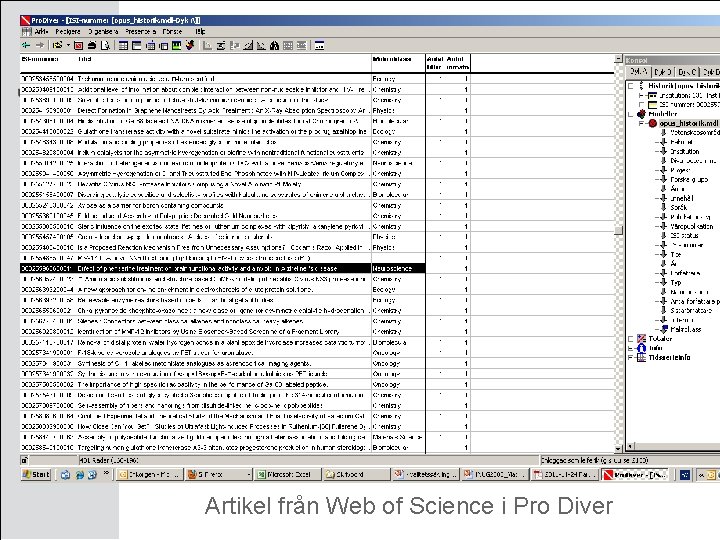Select the Institution dimension arrow

(663, 152)
